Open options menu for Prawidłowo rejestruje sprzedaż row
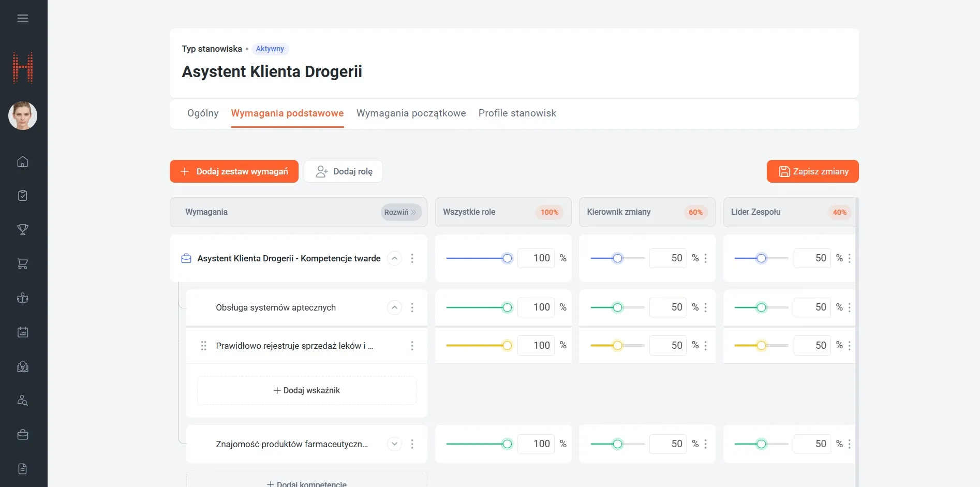The height and width of the screenshot is (487, 980). point(412,346)
